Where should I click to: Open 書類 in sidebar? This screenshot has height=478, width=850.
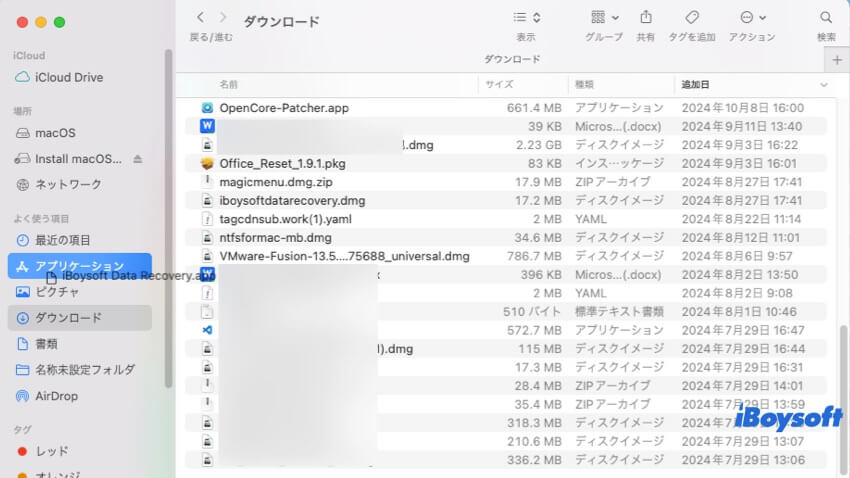click(80, 344)
